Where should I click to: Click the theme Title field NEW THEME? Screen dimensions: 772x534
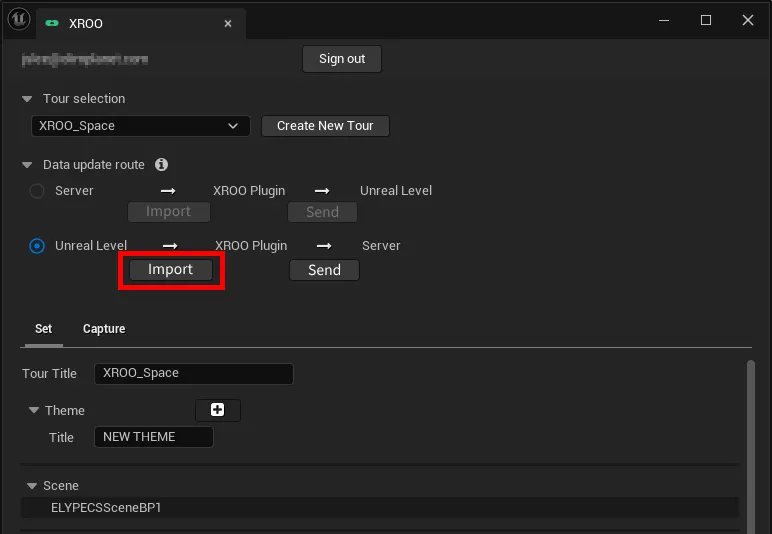tap(154, 437)
